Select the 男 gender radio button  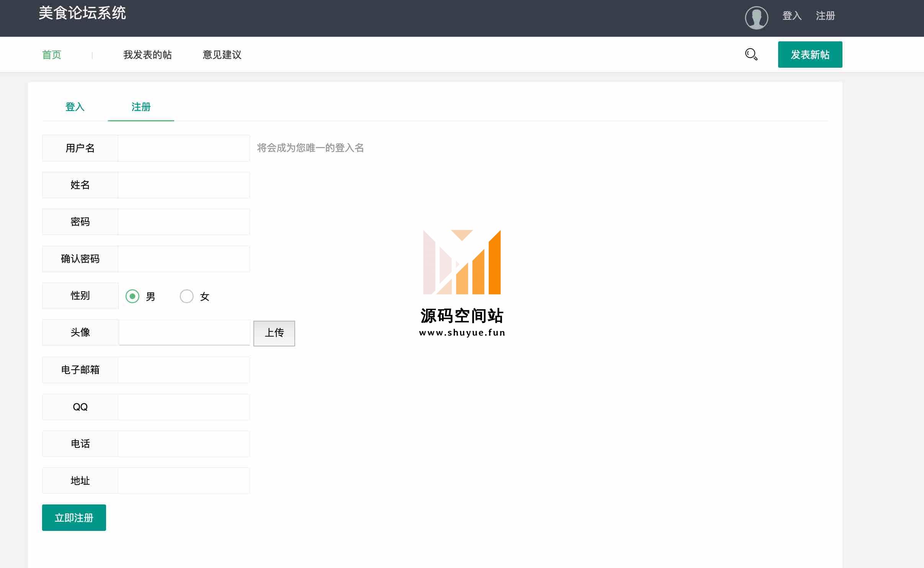(132, 296)
